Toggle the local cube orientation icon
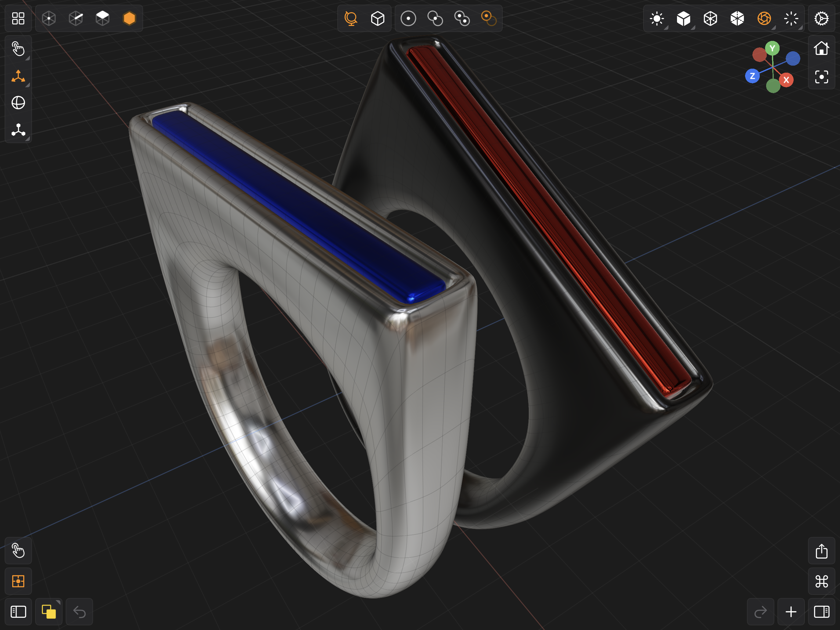 pyautogui.click(x=378, y=18)
